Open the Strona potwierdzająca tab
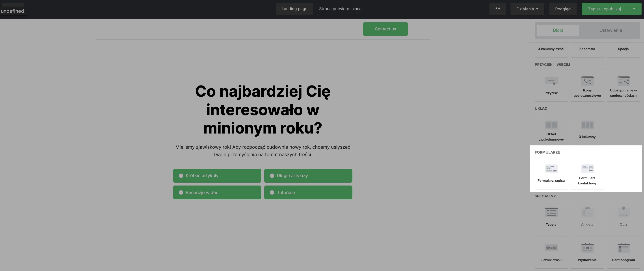The height and width of the screenshot is (271, 644). point(340,9)
